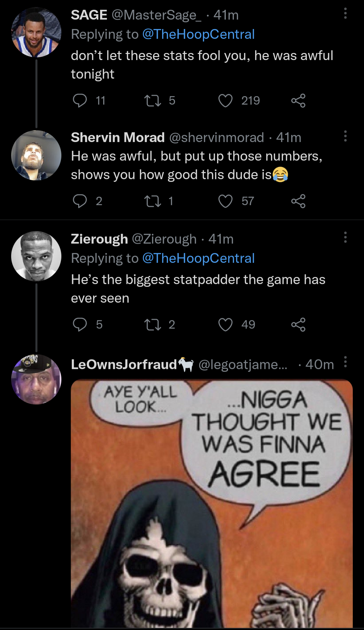Open more options on LeOwnsJorfraud's tweet

point(345,362)
